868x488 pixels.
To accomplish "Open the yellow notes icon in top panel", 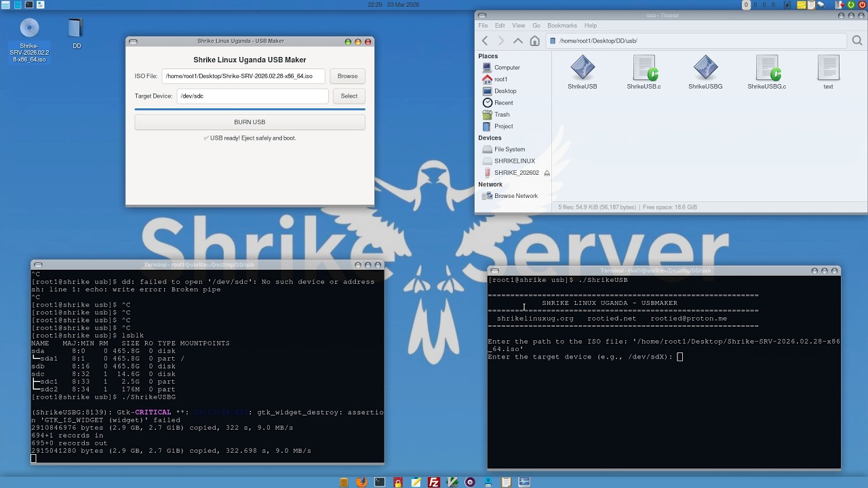I will 802,5.
